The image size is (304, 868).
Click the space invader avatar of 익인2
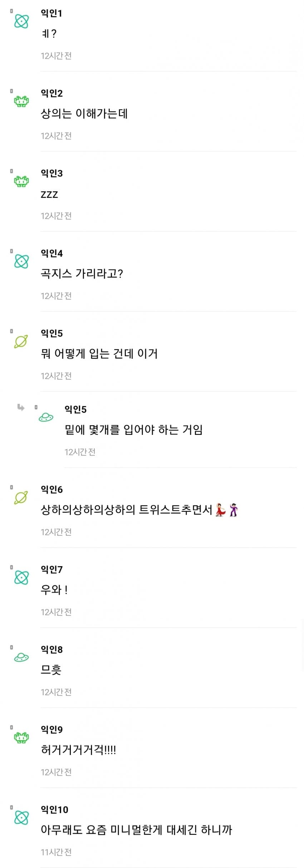(21, 102)
